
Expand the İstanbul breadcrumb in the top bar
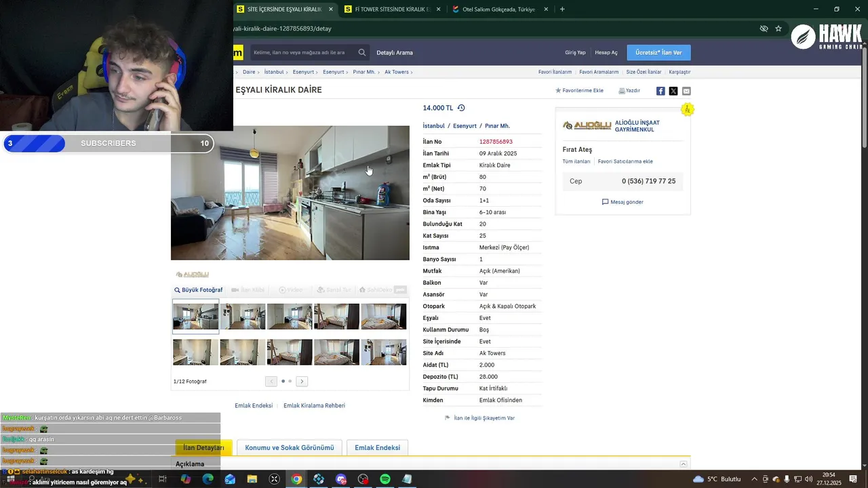[275, 72]
